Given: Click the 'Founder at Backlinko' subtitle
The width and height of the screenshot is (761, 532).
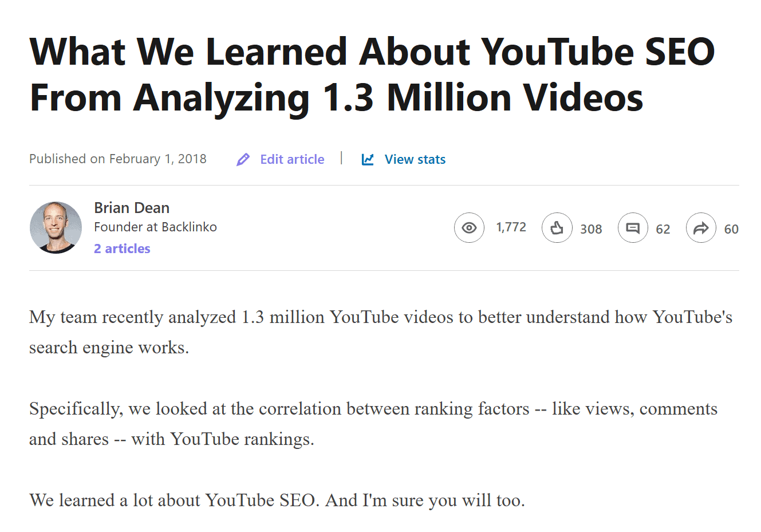Looking at the screenshot, I should pos(156,227).
